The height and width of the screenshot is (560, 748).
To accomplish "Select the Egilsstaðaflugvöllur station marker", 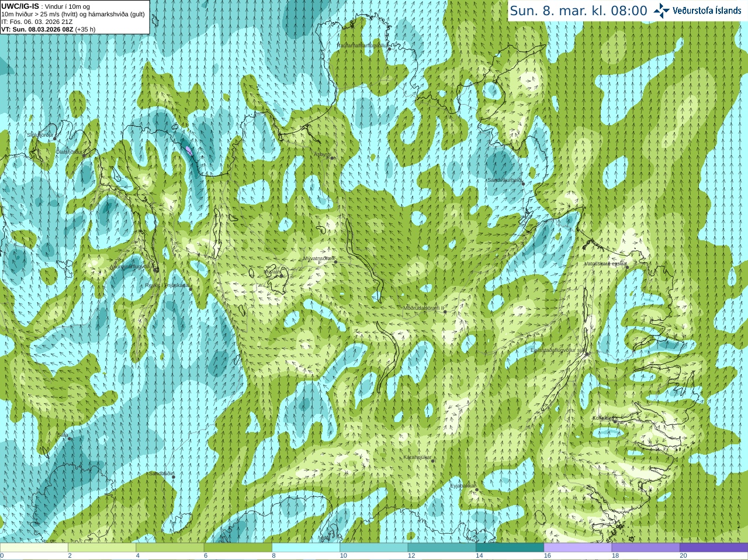I will click(x=587, y=354).
